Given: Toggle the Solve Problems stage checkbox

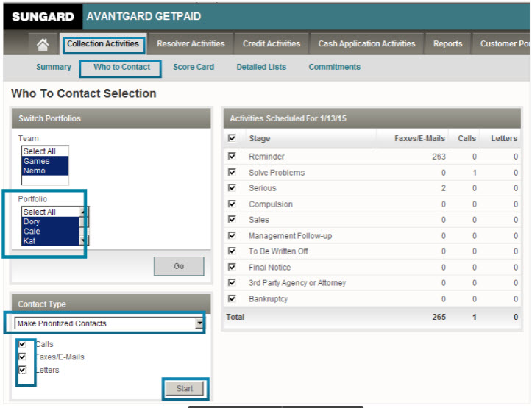Looking at the screenshot, I should click(x=232, y=172).
